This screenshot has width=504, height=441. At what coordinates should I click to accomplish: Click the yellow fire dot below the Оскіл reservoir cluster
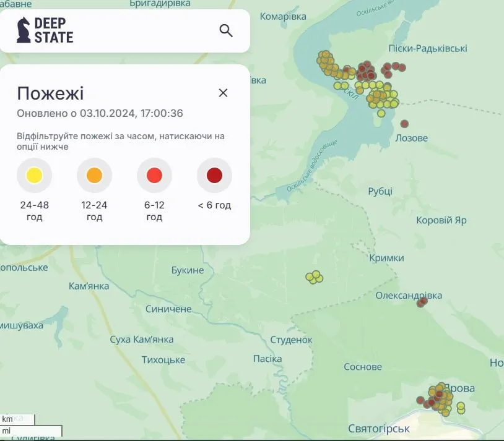click(382, 114)
